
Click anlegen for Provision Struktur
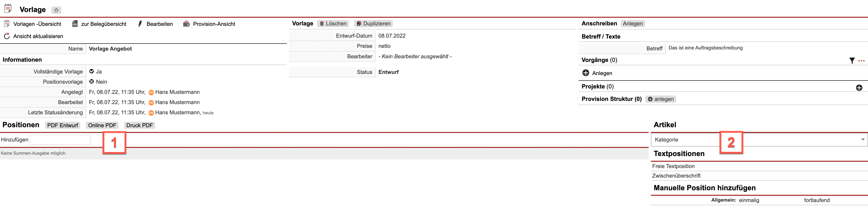(x=660, y=99)
